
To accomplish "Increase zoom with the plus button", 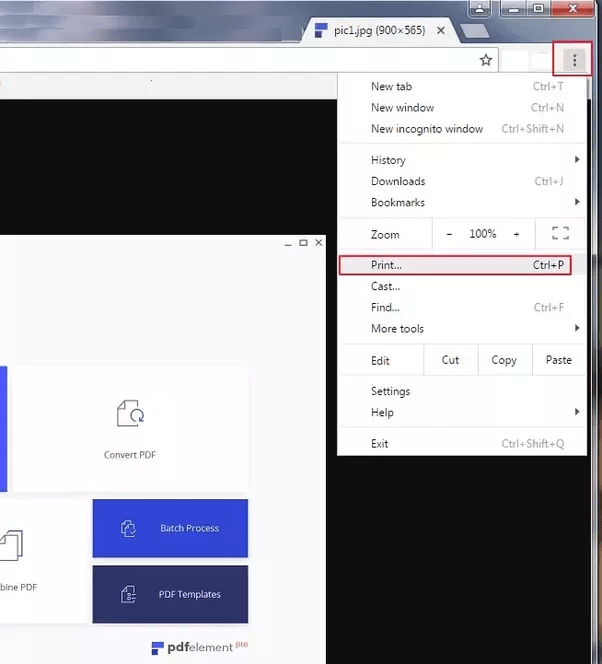I will point(516,234).
